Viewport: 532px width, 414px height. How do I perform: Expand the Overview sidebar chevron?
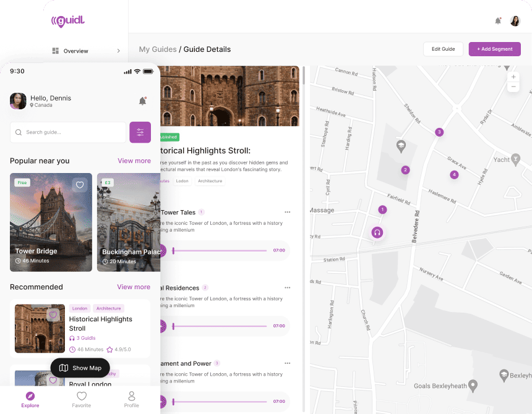118,51
